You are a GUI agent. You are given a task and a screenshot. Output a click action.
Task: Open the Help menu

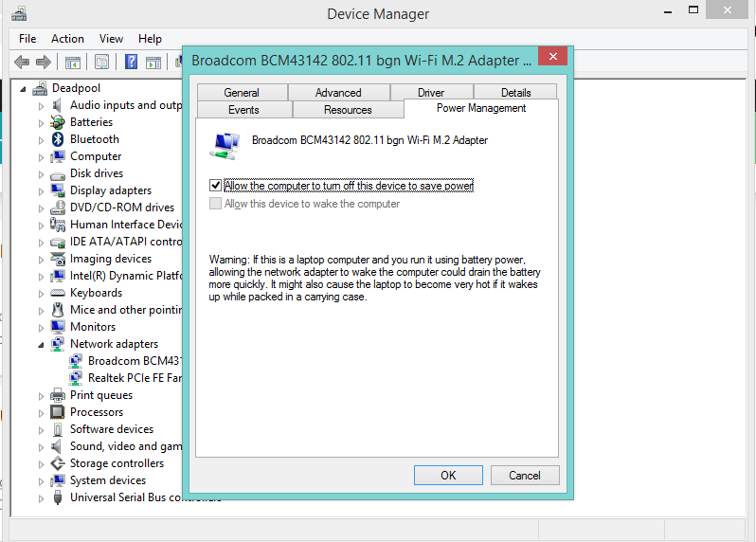150,39
